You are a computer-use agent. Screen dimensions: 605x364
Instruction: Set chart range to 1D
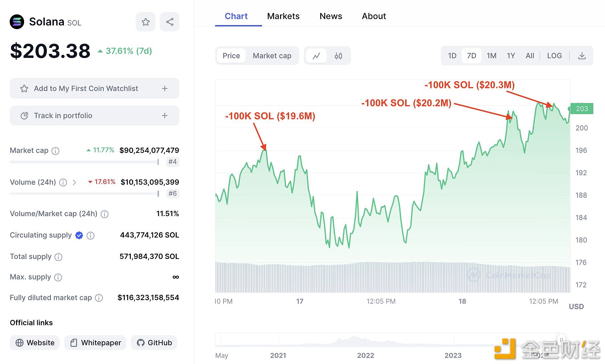tap(452, 56)
